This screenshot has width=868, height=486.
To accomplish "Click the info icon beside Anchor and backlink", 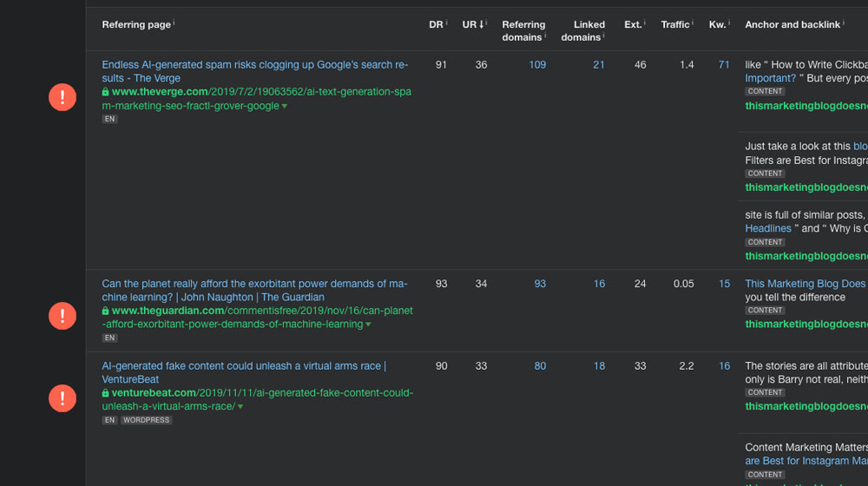I will [x=843, y=23].
